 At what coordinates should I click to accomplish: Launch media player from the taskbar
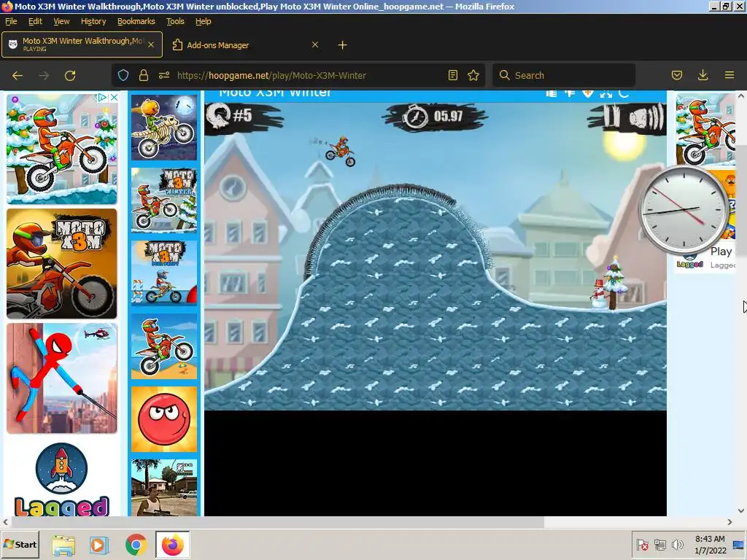(99, 545)
